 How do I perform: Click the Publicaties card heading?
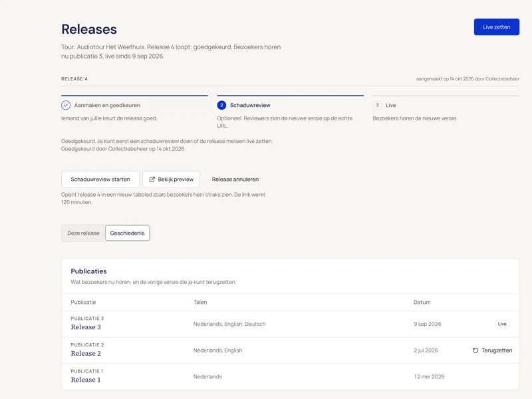coord(89,271)
